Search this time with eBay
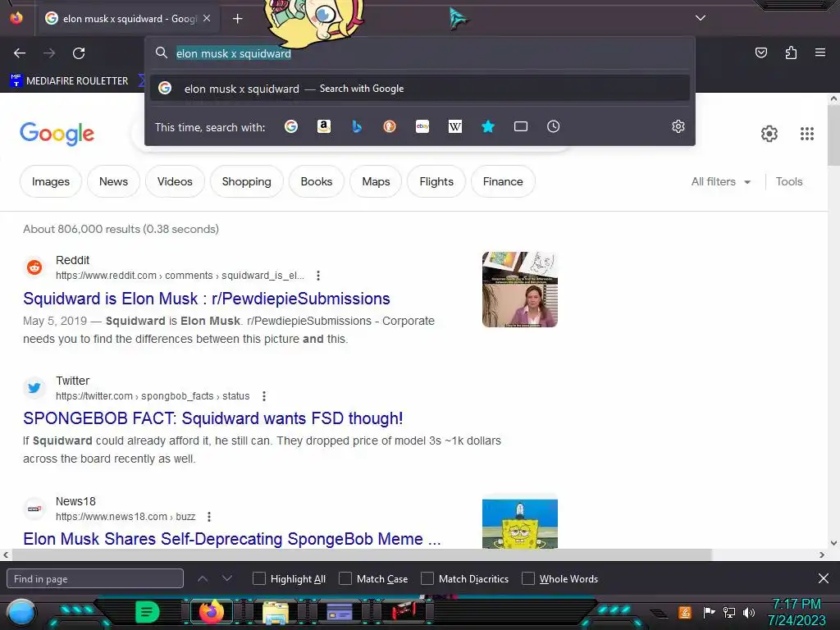The image size is (840, 630). click(x=422, y=126)
